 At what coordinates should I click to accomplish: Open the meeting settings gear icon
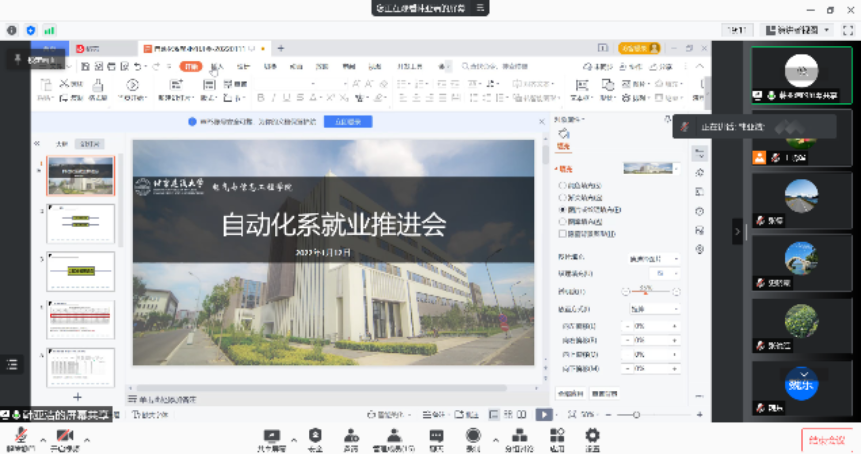[592, 436]
